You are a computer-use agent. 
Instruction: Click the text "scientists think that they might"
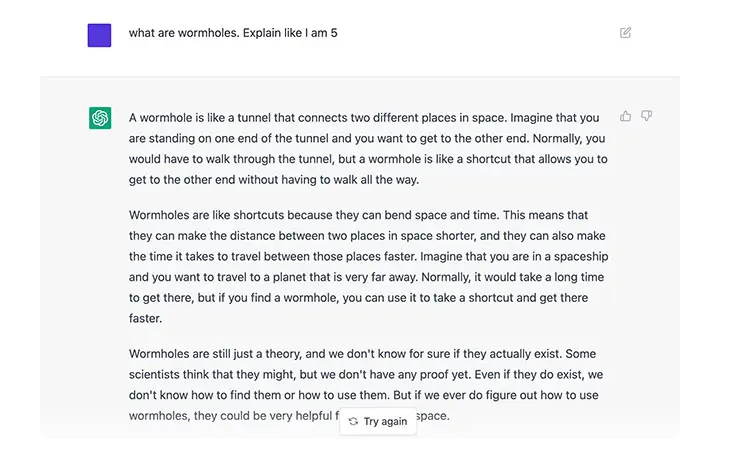click(211, 374)
